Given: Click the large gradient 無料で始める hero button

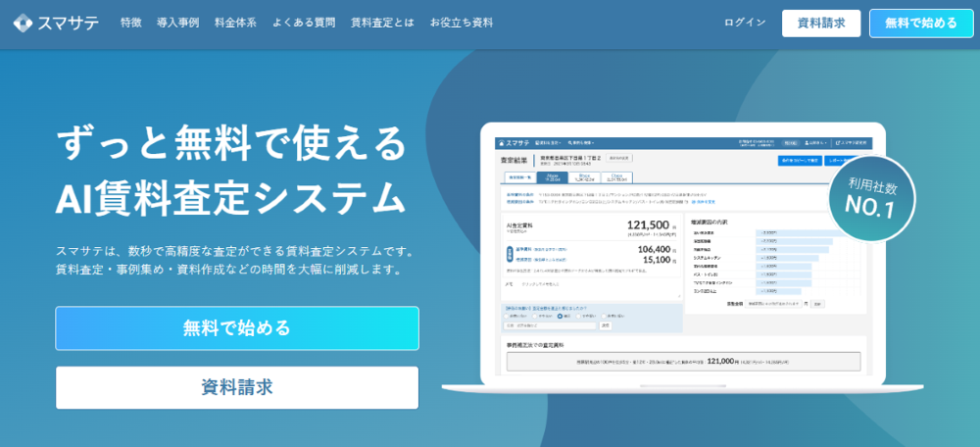Looking at the screenshot, I should [237, 327].
